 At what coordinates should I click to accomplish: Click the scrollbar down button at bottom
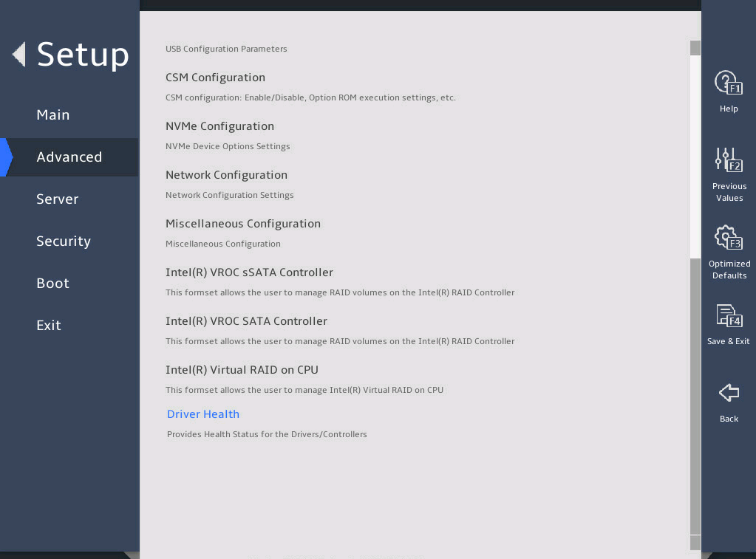[x=695, y=543]
